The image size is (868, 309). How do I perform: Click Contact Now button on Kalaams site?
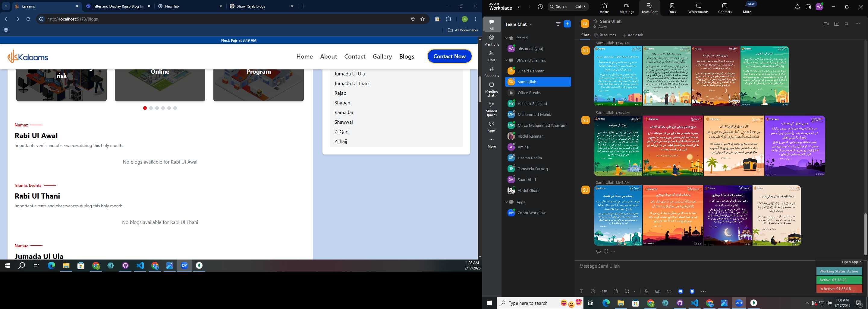(449, 56)
